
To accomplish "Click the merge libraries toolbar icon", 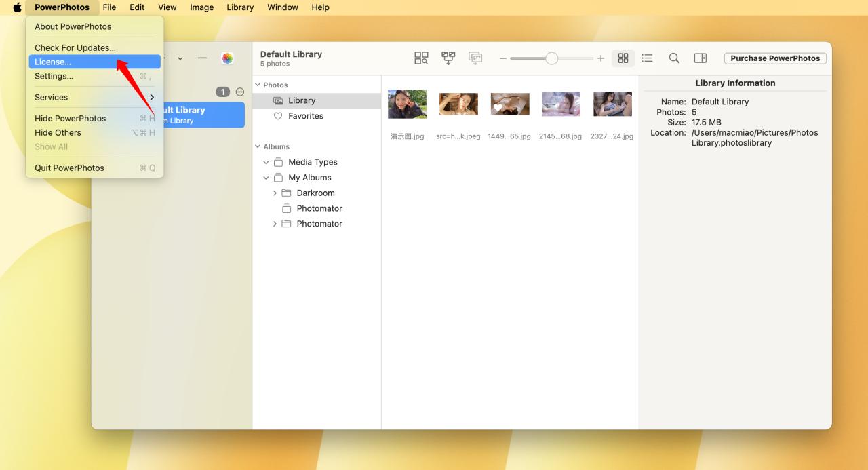I will (x=448, y=58).
